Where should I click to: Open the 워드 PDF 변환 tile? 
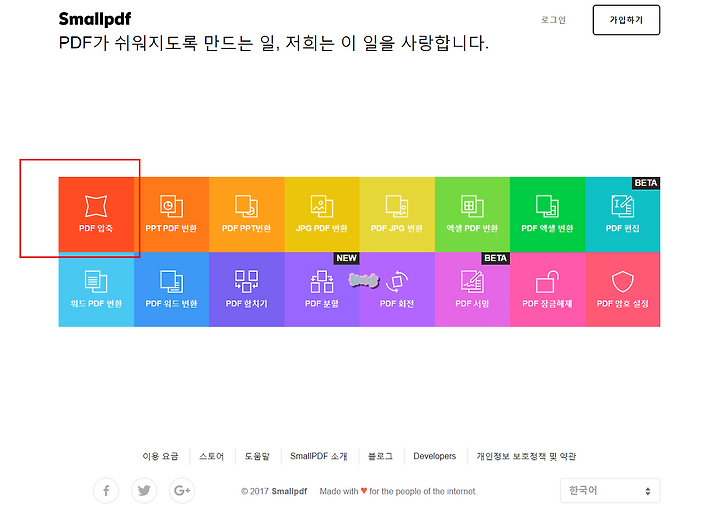point(96,289)
